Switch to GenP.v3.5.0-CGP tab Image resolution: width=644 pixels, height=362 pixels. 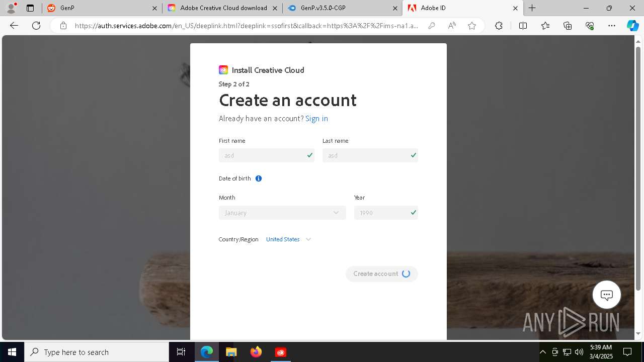(x=342, y=8)
